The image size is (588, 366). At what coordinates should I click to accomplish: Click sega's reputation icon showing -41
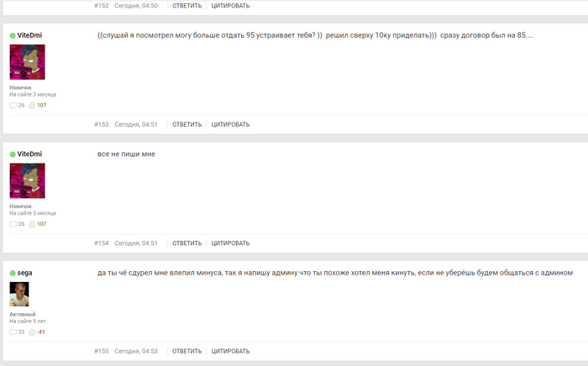pyautogui.click(x=32, y=332)
